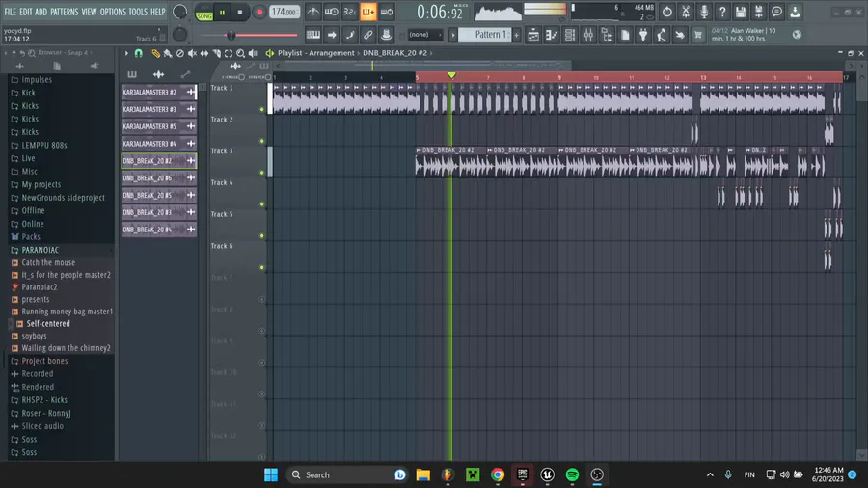Mute Track 5 with its green dot
868x488 pixels.
pyautogui.click(x=261, y=235)
